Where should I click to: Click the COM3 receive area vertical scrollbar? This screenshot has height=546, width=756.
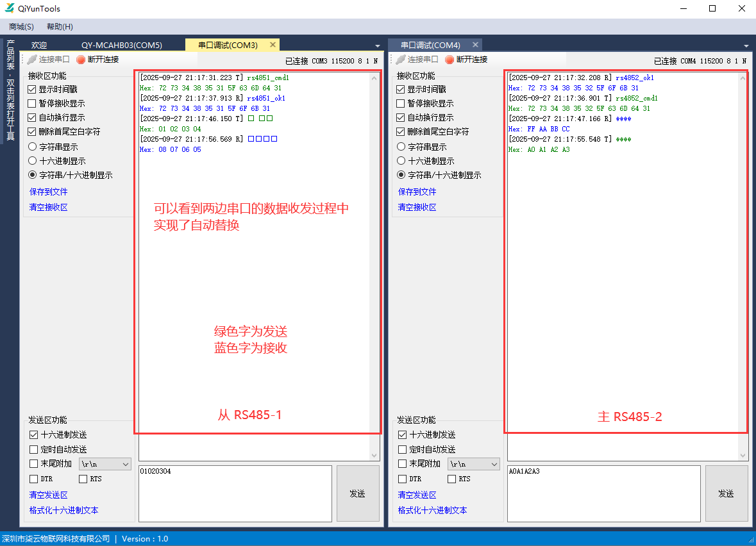click(x=375, y=256)
